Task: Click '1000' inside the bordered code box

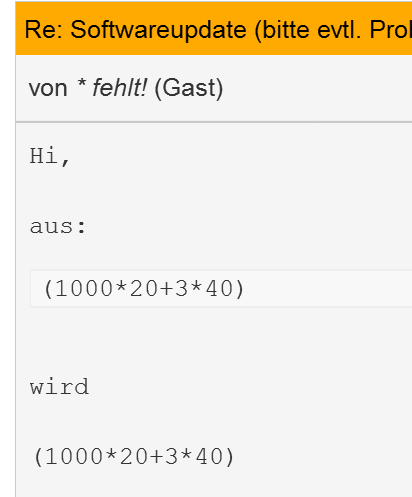Action: (x=84, y=289)
